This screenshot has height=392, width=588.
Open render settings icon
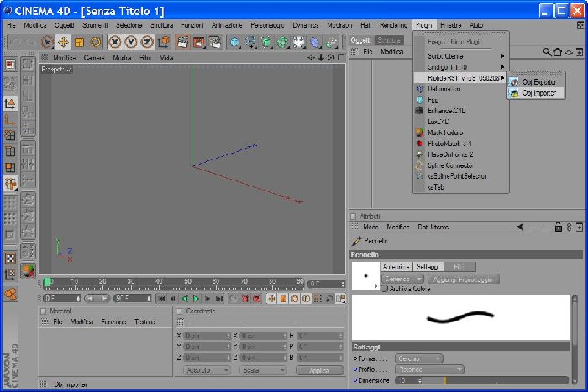coord(215,42)
